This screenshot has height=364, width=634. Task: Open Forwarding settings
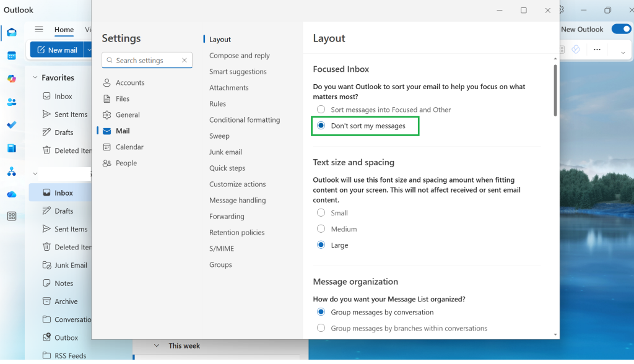[227, 217]
